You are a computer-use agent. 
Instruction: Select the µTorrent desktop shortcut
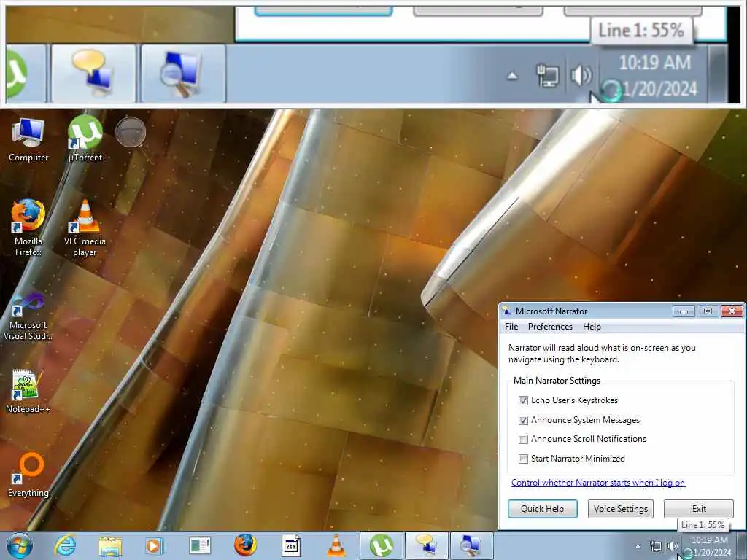85,139
